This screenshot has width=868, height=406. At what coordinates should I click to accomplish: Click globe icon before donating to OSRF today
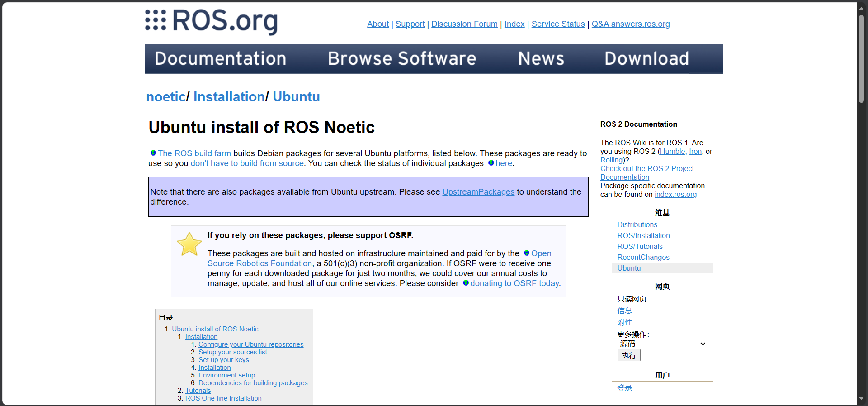(x=466, y=283)
